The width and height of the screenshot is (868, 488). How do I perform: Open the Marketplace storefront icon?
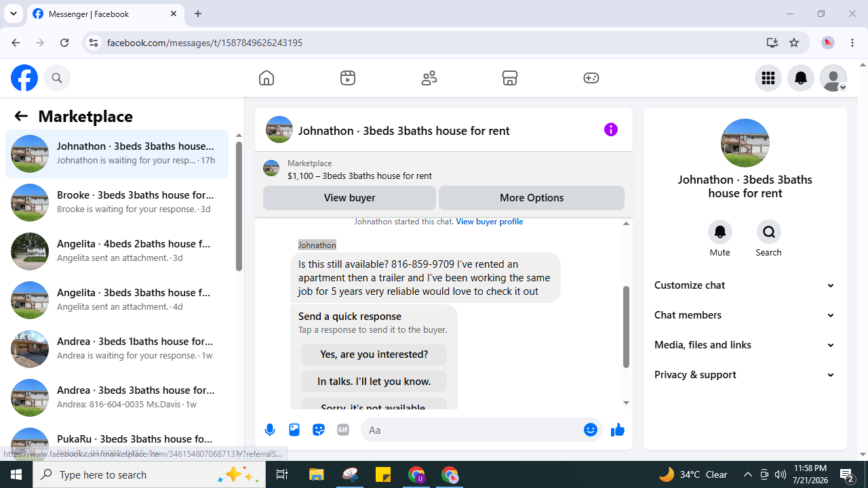[x=510, y=78]
